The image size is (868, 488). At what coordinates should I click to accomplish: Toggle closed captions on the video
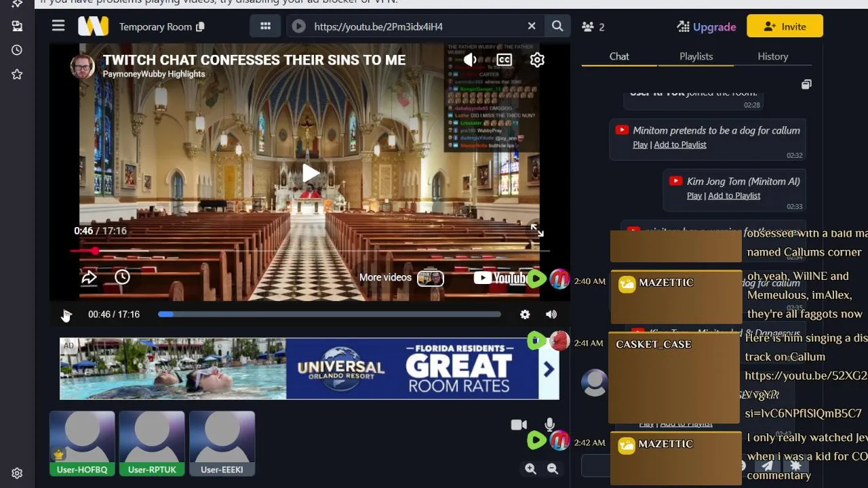click(x=504, y=60)
